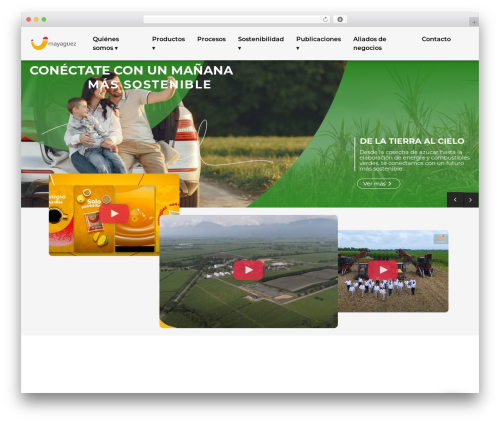Play the aerial farmland video

coord(248,270)
